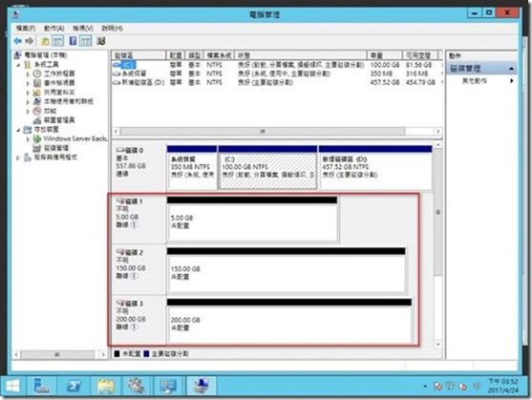
Task: Select the 系統保留 volume row
Action: click(x=277, y=74)
